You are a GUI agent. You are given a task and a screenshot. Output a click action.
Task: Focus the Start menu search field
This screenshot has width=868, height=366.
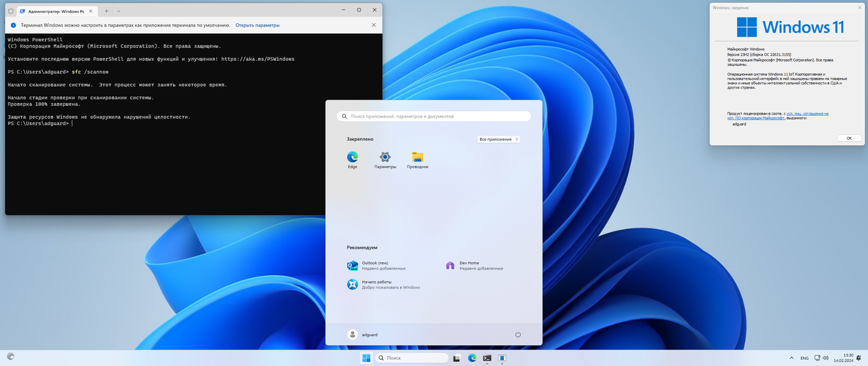click(434, 117)
